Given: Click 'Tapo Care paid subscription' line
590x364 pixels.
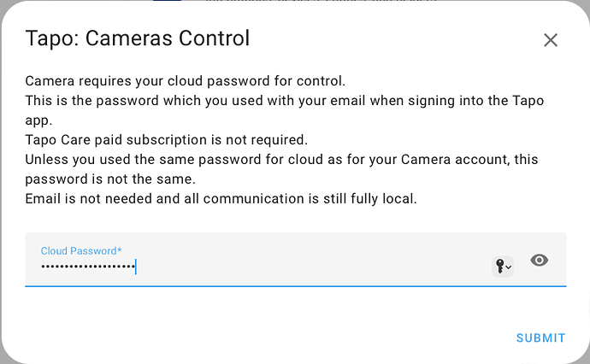Looking at the screenshot, I should click(166, 139).
